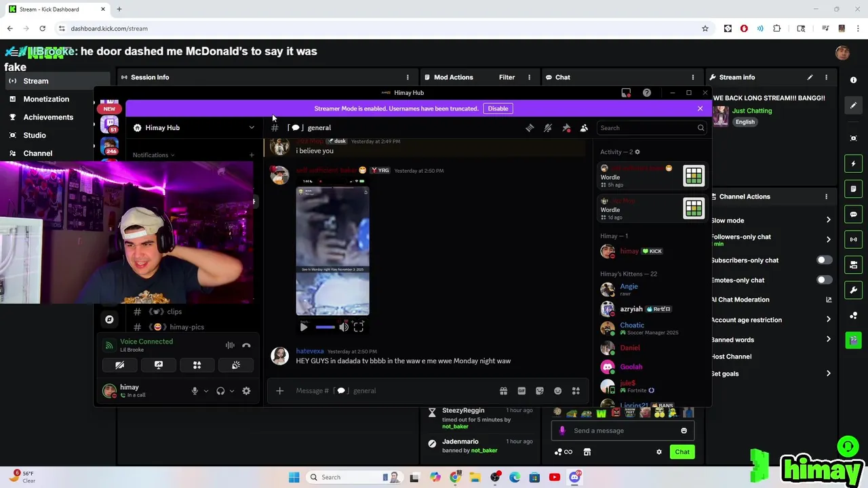The height and width of the screenshot is (488, 868).
Task: Send a gift from Discord message bar
Action: pos(503,390)
